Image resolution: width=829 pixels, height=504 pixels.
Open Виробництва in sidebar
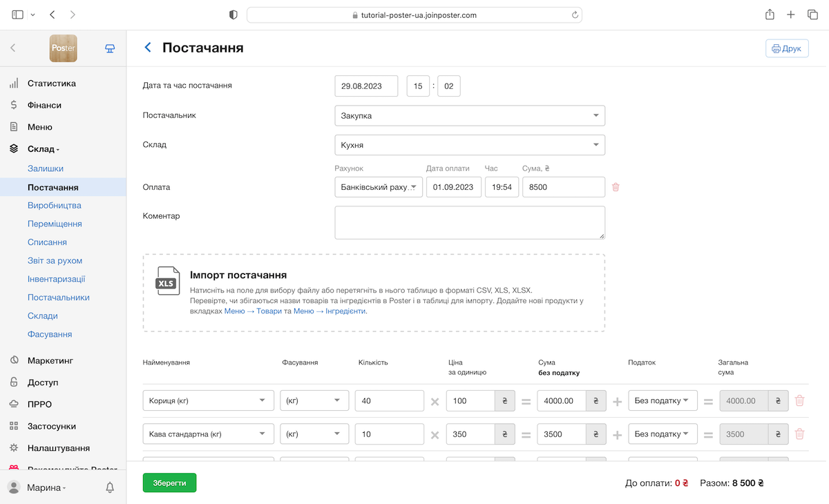coord(55,205)
